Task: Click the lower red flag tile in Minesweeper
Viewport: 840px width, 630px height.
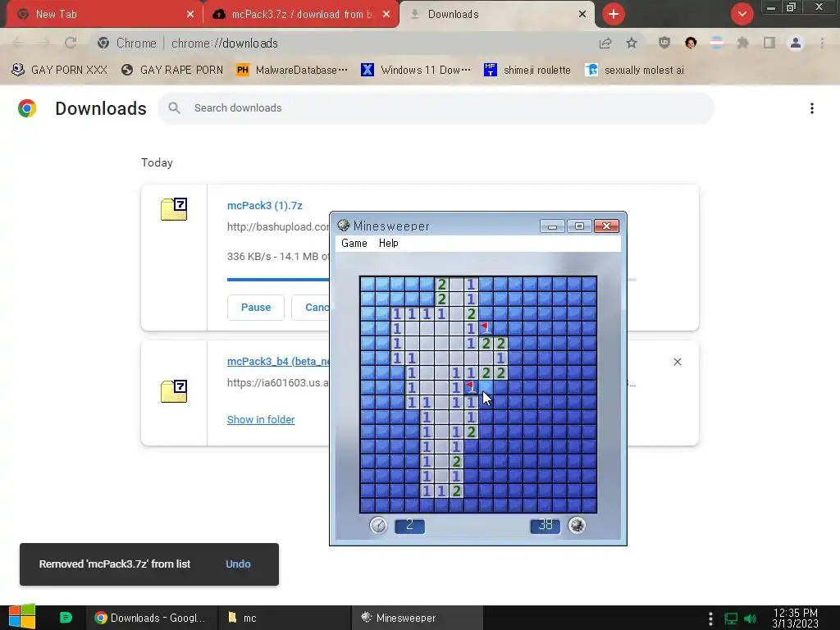Action: coord(470,387)
